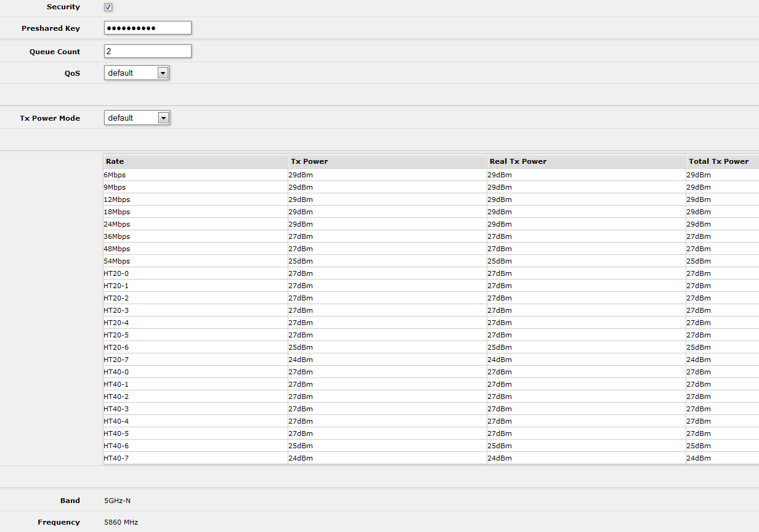The height and width of the screenshot is (532, 759).
Task: Click the Frequency label
Action: pyautogui.click(x=59, y=522)
